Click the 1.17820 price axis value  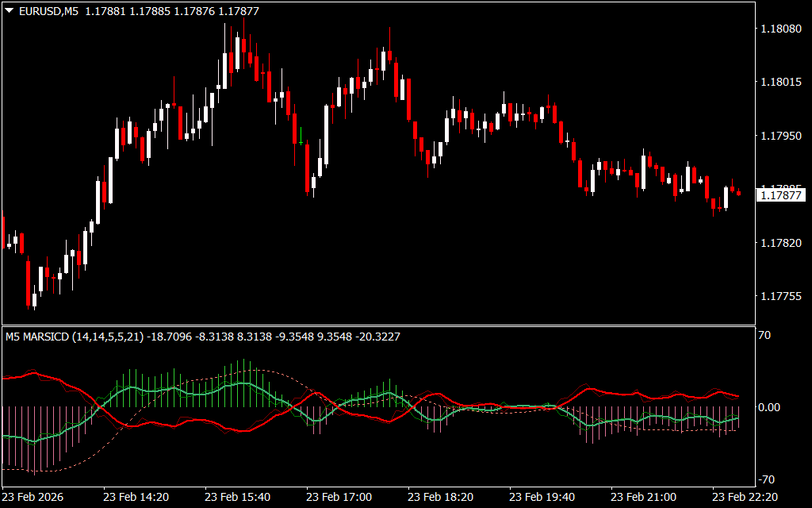click(x=780, y=243)
